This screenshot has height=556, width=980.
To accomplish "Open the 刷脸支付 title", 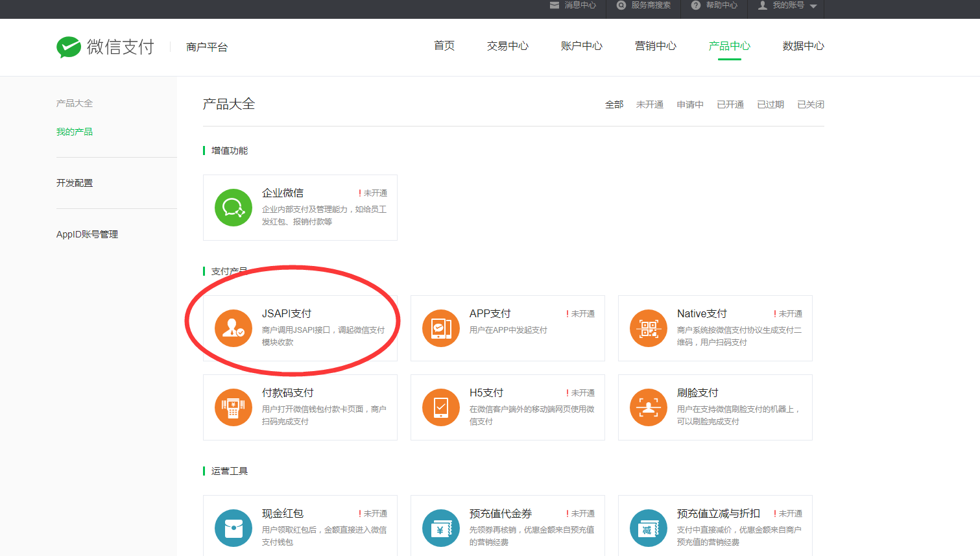I will click(x=698, y=393).
